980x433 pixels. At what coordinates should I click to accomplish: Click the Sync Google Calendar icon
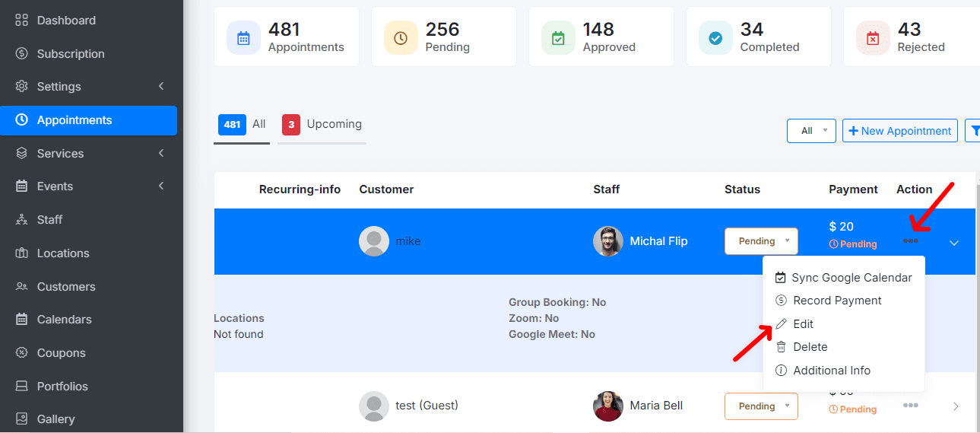[x=780, y=278]
